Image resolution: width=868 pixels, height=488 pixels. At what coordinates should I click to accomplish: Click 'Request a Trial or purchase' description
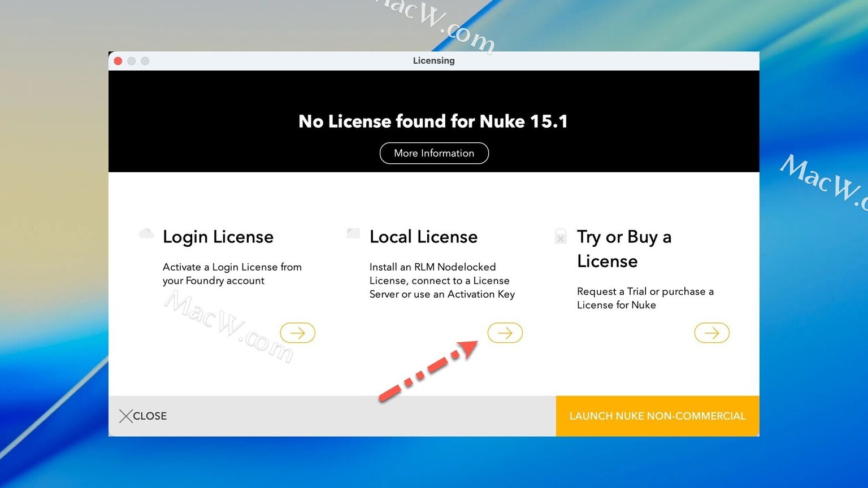point(645,298)
